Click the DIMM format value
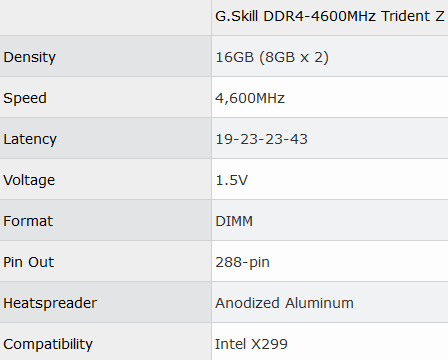The width and height of the screenshot is (448, 360). pos(234,221)
